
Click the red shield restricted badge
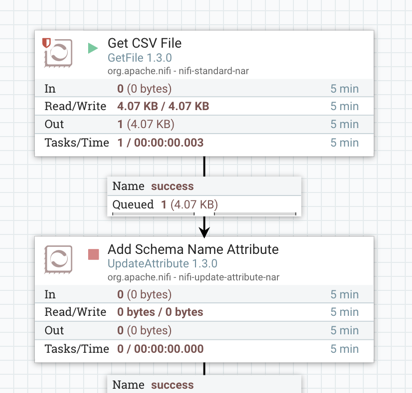(46, 43)
